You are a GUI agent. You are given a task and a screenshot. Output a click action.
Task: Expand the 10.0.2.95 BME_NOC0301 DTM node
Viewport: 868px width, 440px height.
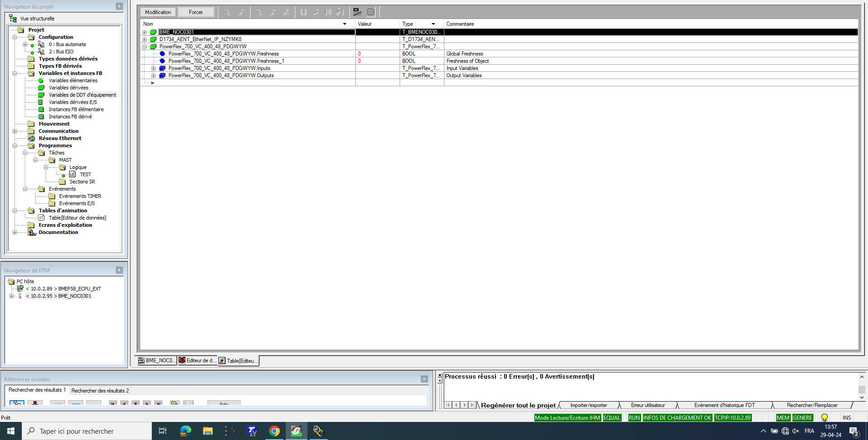(x=11, y=296)
